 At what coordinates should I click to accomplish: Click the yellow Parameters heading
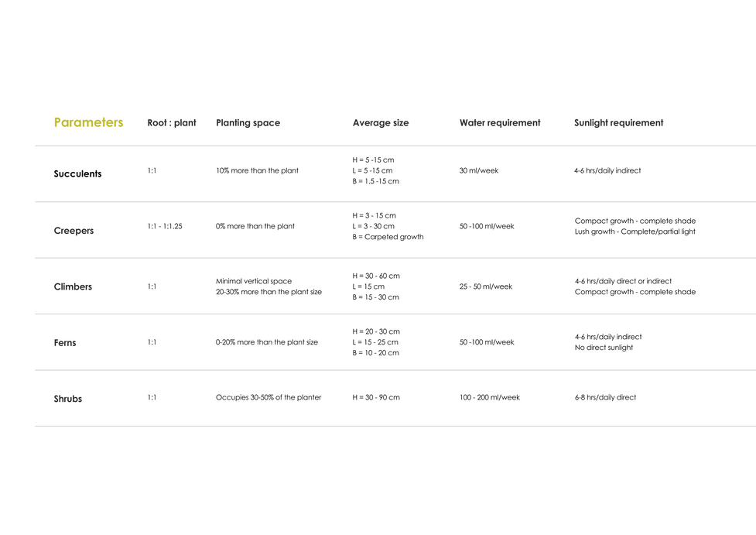pos(88,122)
